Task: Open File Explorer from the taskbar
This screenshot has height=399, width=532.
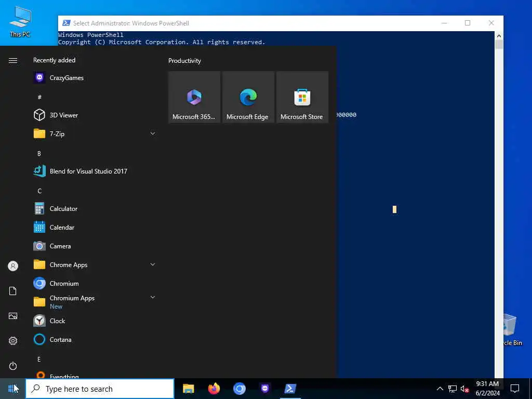Action: 188,389
